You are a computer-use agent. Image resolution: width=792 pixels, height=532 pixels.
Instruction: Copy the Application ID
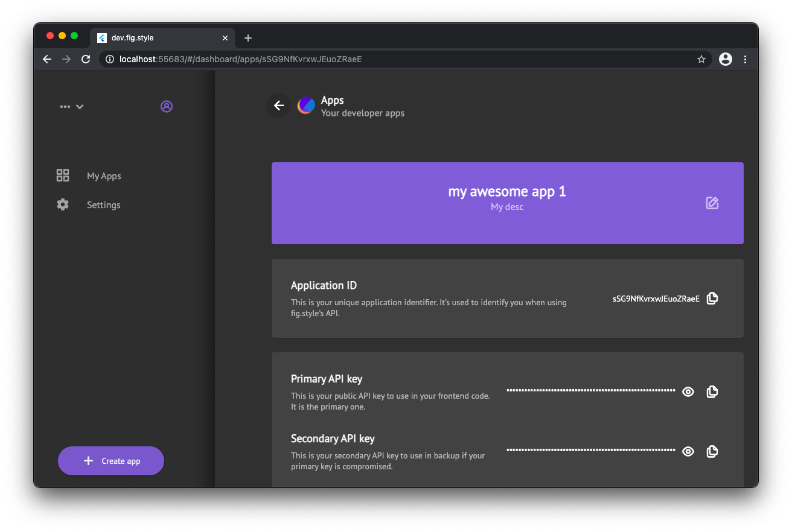712,298
